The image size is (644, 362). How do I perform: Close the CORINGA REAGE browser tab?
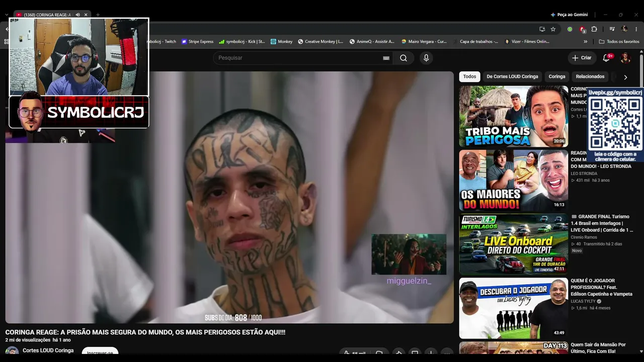click(x=86, y=15)
